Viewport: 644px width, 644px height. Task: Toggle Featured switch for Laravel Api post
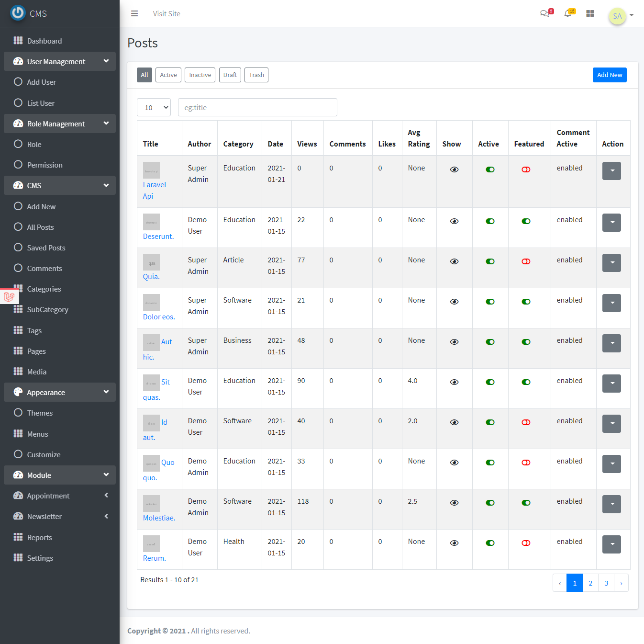pyautogui.click(x=526, y=169)
